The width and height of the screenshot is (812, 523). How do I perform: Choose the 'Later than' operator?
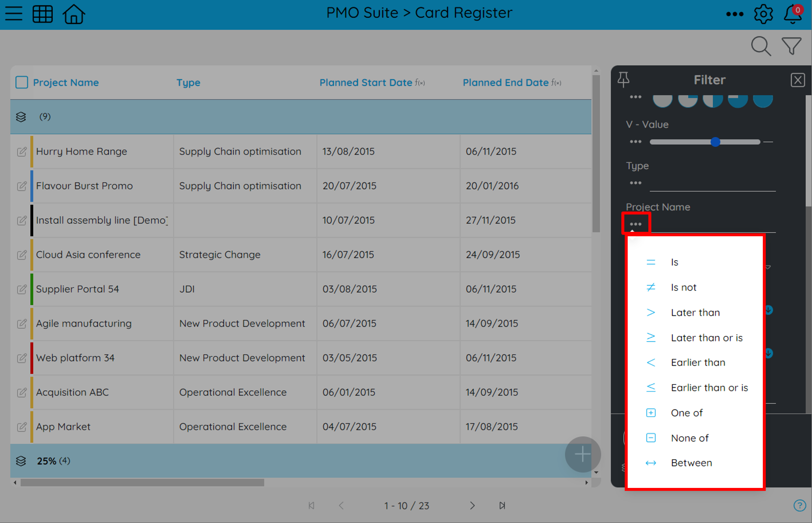695,313
